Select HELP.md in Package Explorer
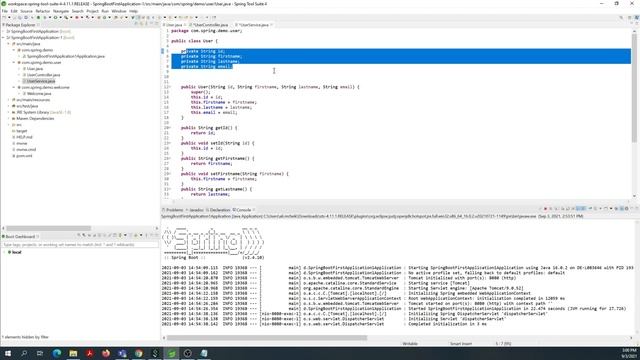 (24, 137)
